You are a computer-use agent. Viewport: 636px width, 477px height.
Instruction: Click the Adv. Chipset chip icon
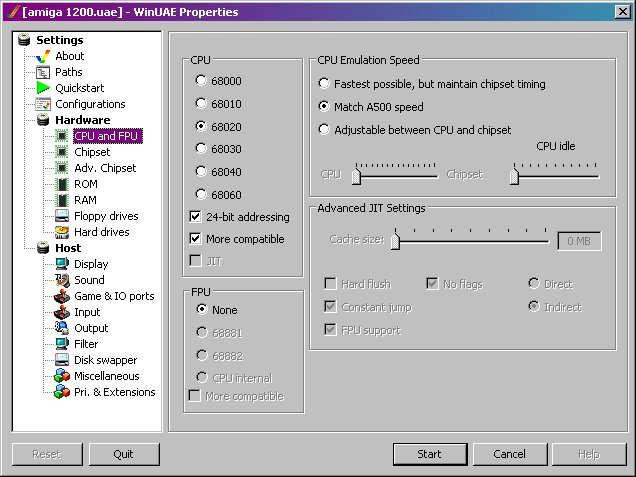62,168
